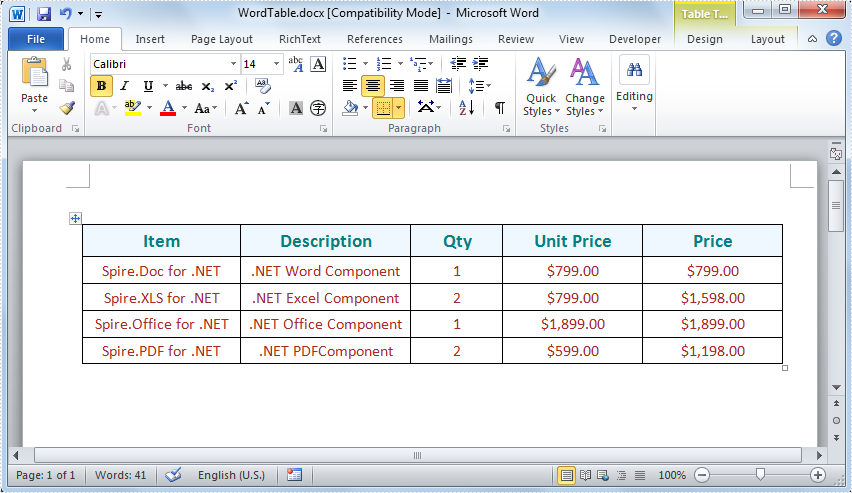Click the Words: 41 status bar counter
Screen dimensions: 852x493
[121, 475]
